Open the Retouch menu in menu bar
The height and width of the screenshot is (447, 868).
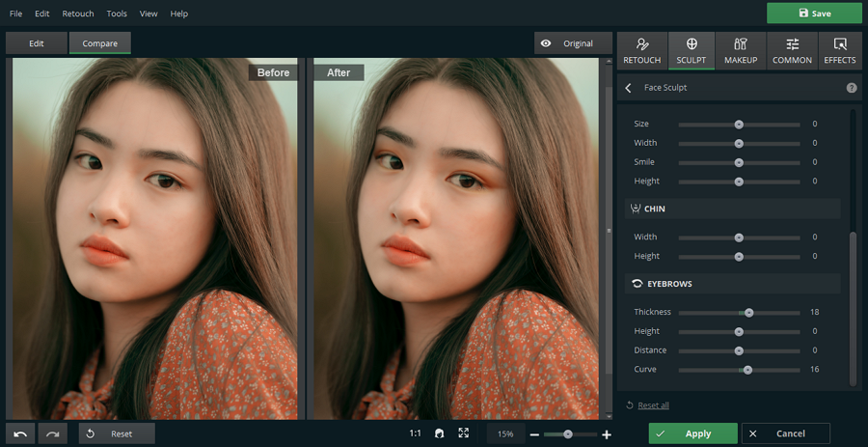[78, 14]
